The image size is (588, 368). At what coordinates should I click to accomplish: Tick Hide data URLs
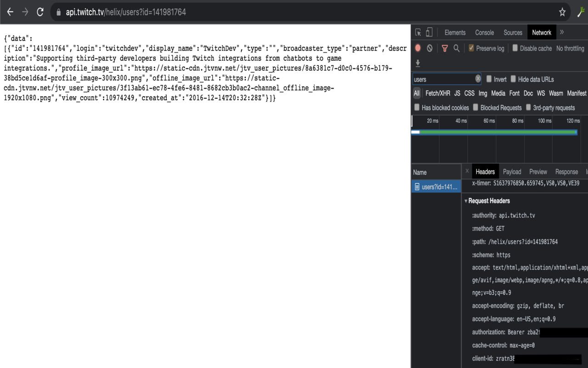[x=513, y=79]
